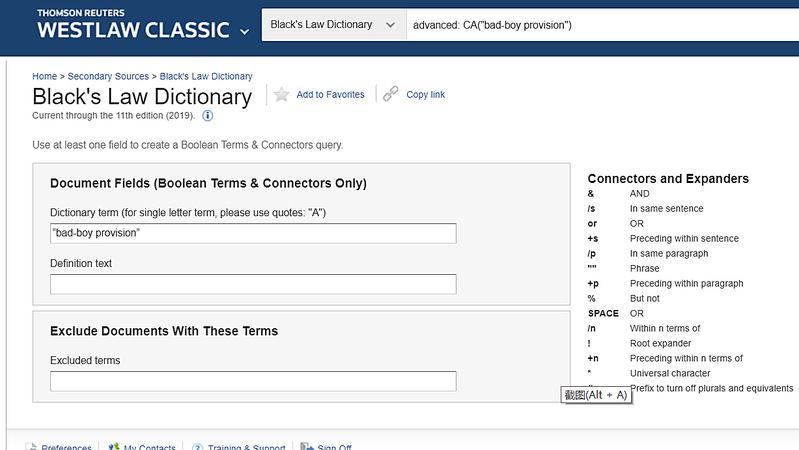Click the Copy link text
Viewport: 799px width, 450px height.
pyautogui.click(x=425, y=95)
